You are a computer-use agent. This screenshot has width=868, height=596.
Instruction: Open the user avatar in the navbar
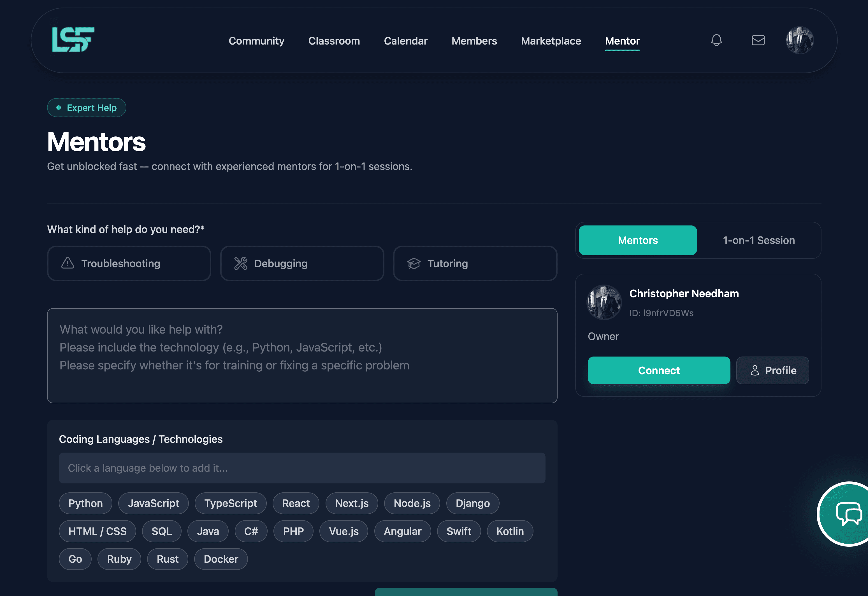(799, 40)
